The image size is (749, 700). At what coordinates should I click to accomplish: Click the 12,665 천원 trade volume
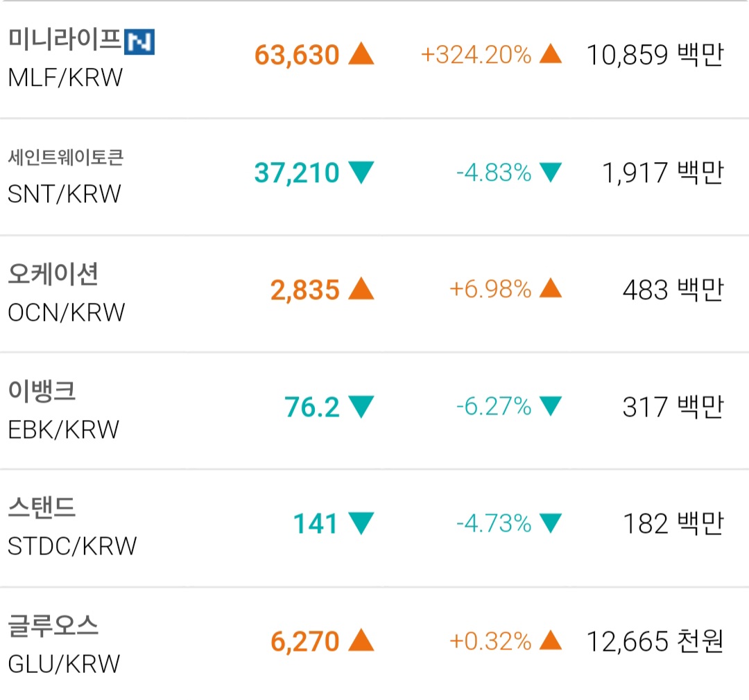tap(655, 641)
